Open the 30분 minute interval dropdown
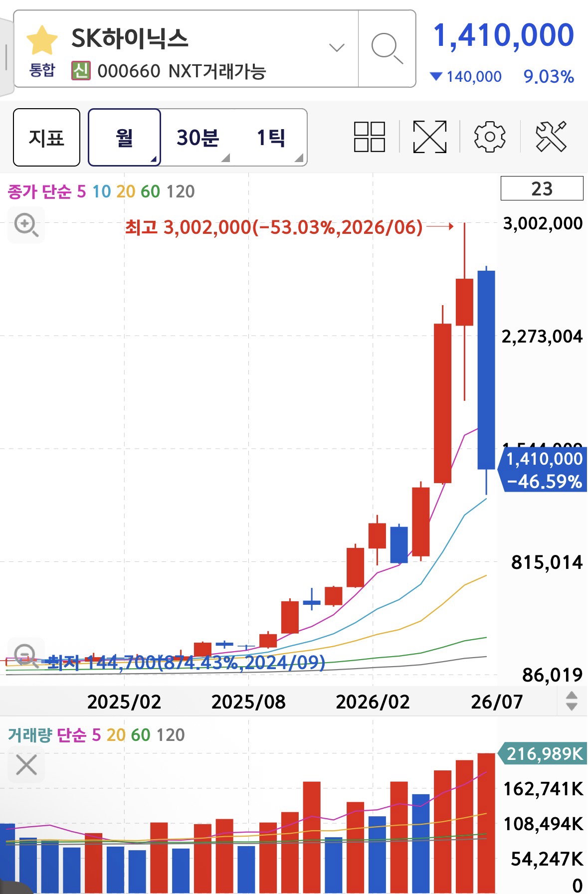The width and height of the screenshot is (588, 894). [198, 137]
